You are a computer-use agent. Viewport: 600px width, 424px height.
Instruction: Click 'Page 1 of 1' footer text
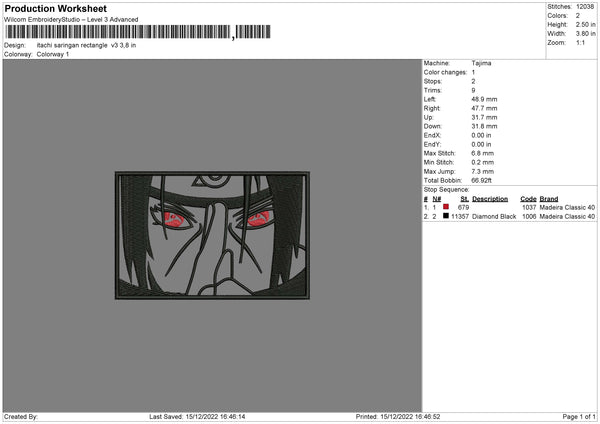pyautogui.click(x=579, y=417)
